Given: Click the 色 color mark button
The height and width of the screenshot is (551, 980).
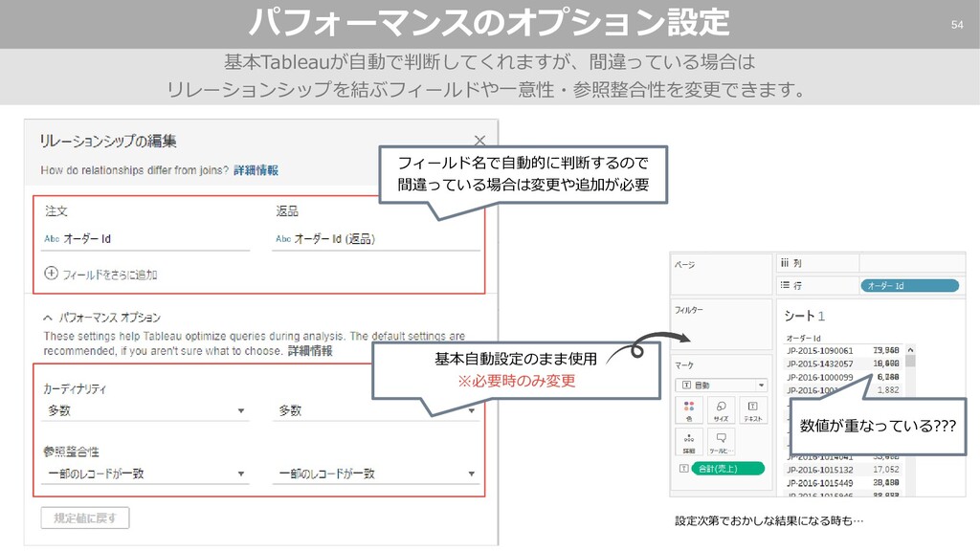Looking at the screenshot, I should point(689,410).
